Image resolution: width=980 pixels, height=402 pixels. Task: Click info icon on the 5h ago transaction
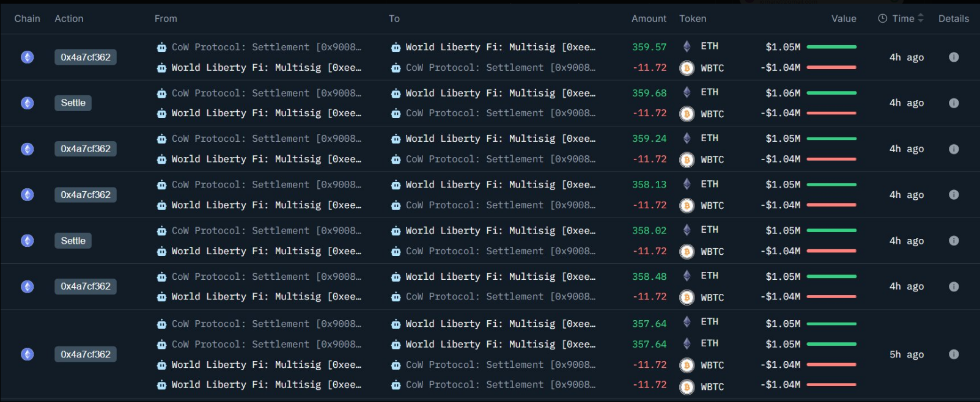coord(953,354)
